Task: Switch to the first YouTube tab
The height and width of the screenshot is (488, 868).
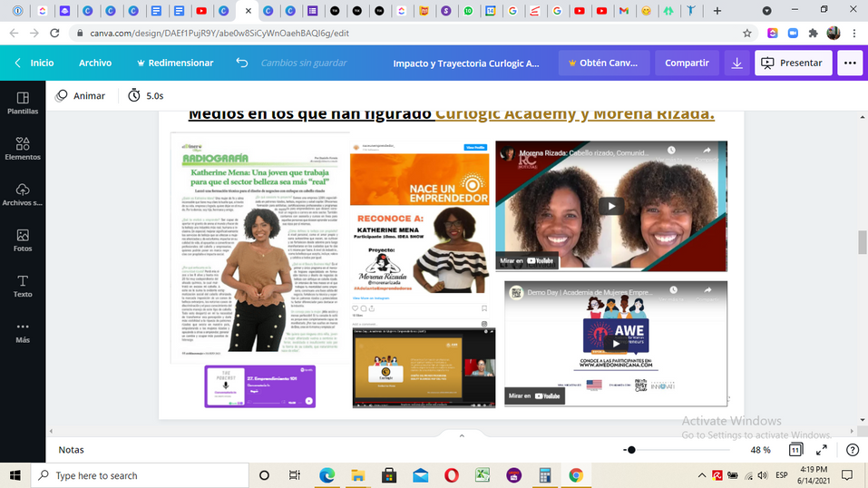Action: [201, 11]
